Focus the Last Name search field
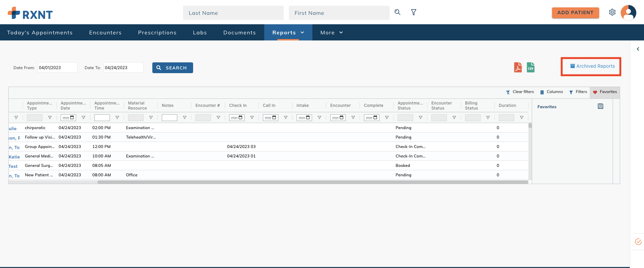This screenshot has width=644, height=268. tap(233, 13)
